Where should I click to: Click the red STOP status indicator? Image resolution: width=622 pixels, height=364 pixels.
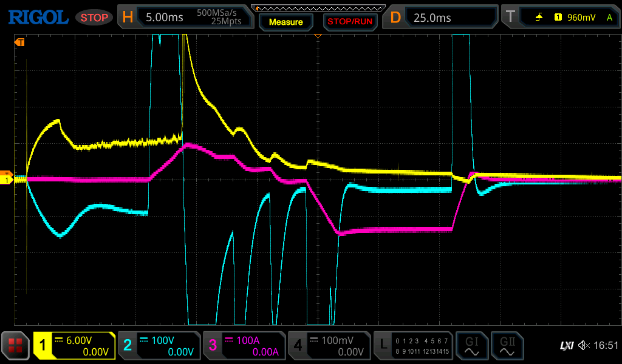pyautogui.click(x=94, y=18)
